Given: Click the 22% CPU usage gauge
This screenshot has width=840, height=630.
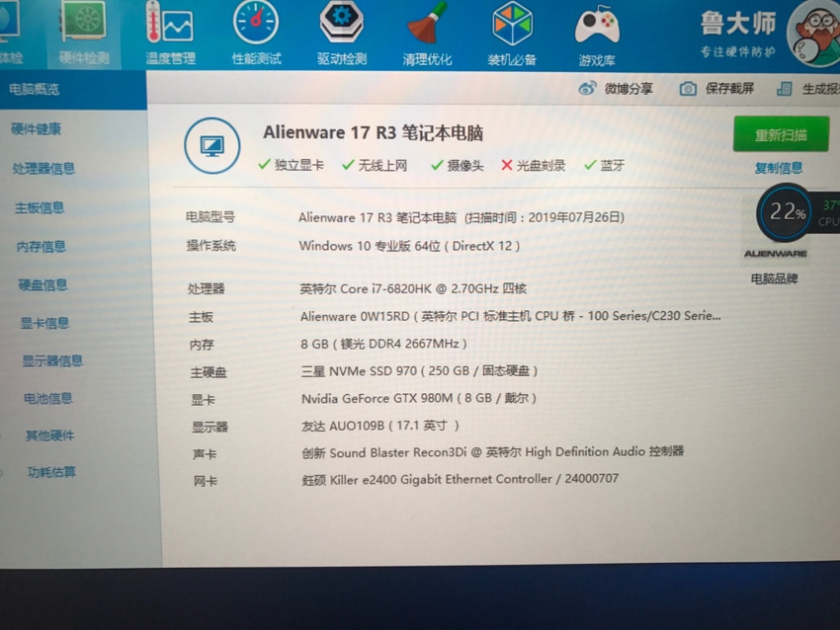Looking at the screenshot, I should click(x=787, y=213).
